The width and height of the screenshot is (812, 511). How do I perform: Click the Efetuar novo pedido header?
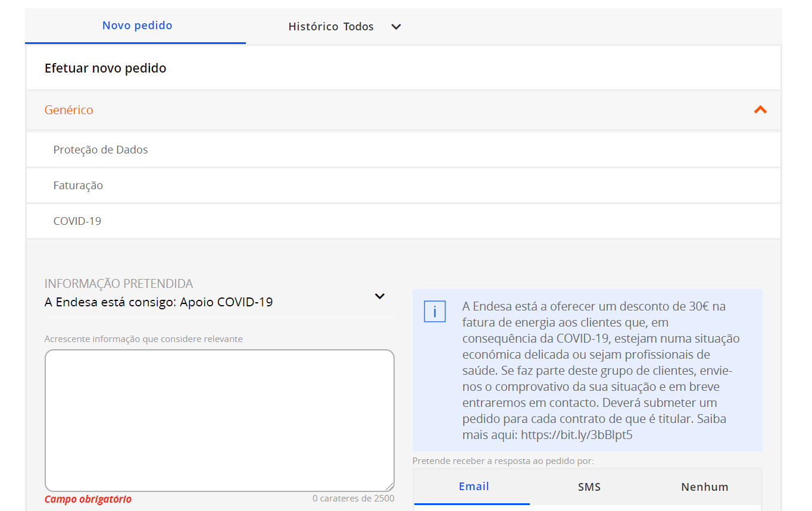click(105, 68)
